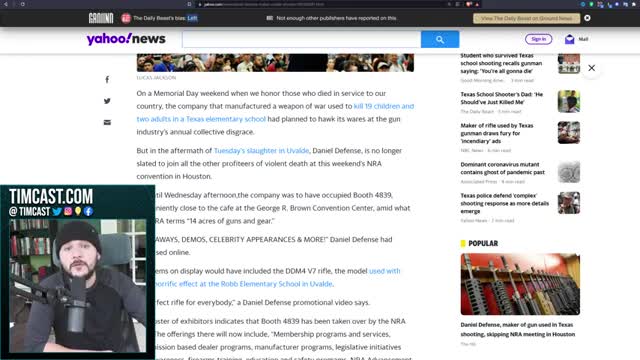Open 'Dominant coronavirus mutant' story
This screenshot has width=640, height=360.
(502, 168)
